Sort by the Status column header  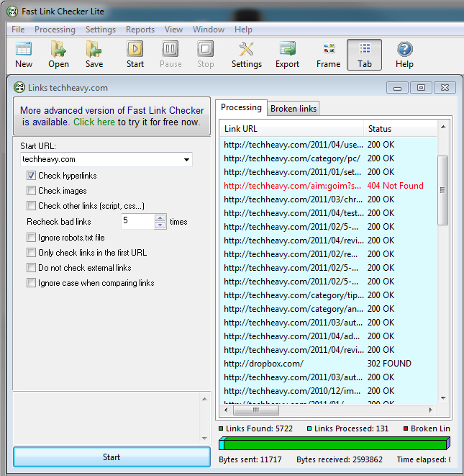coord(400,129)
